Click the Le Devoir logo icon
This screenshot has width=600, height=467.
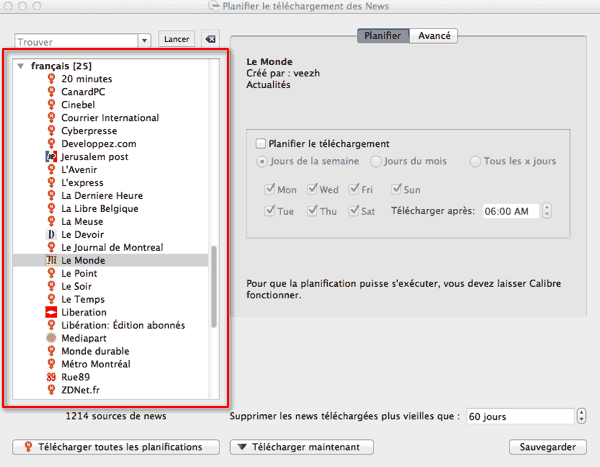coord(51,234)
